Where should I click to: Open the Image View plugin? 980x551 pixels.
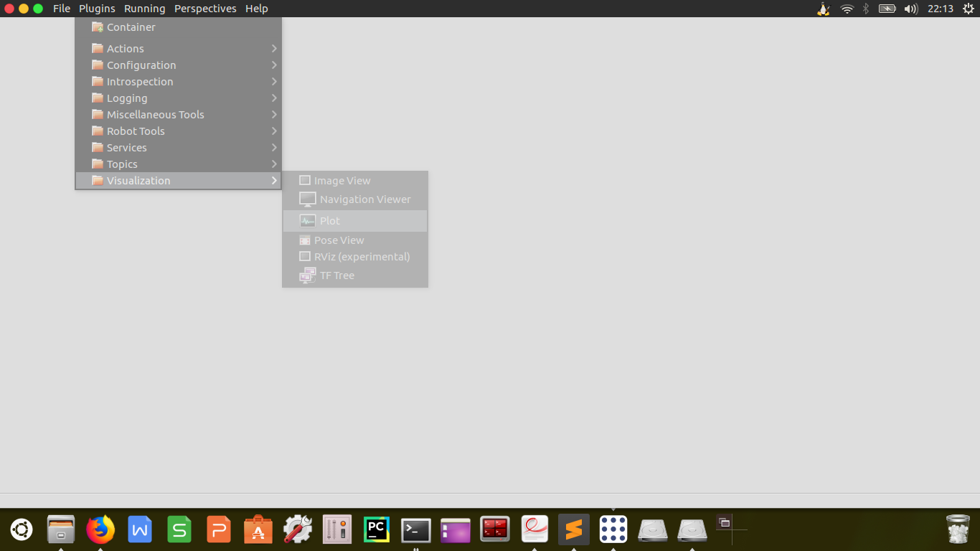(341, 181)
